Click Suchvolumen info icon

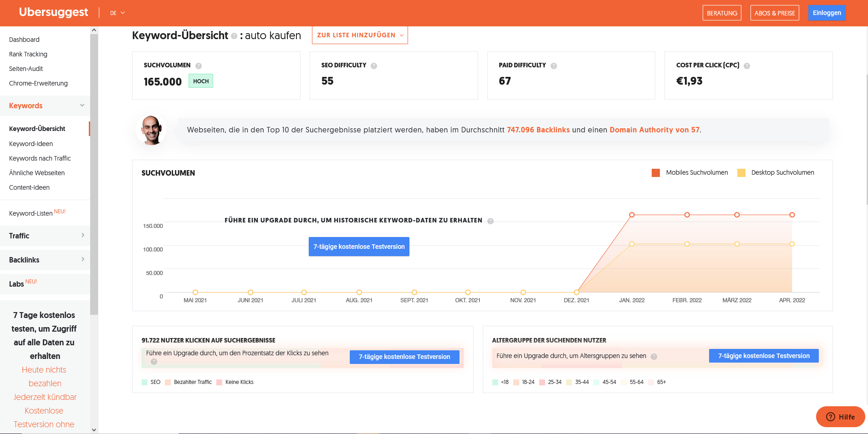coord(199,66)
